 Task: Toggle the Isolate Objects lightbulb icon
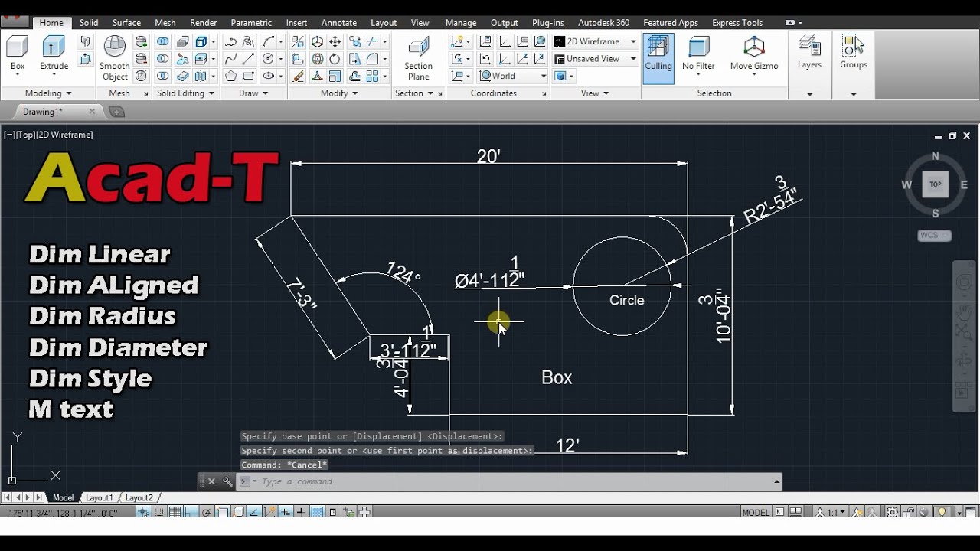point(942,512)
